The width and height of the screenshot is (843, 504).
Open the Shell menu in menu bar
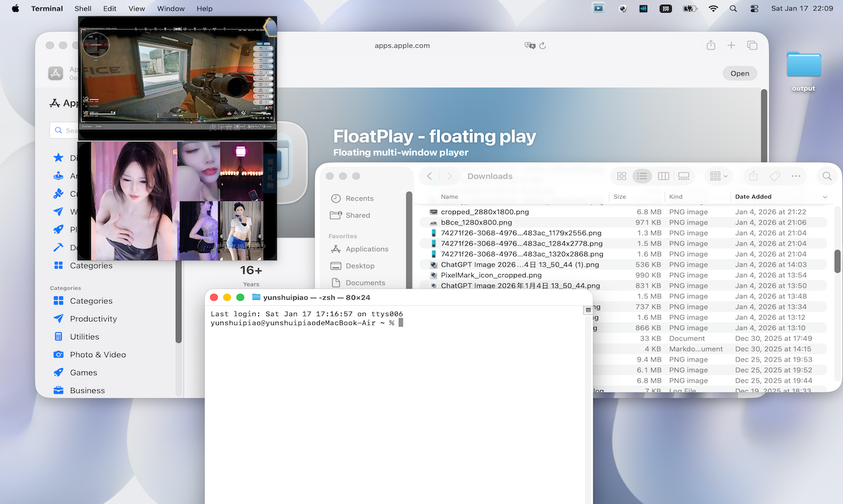[x=83, y=9]
